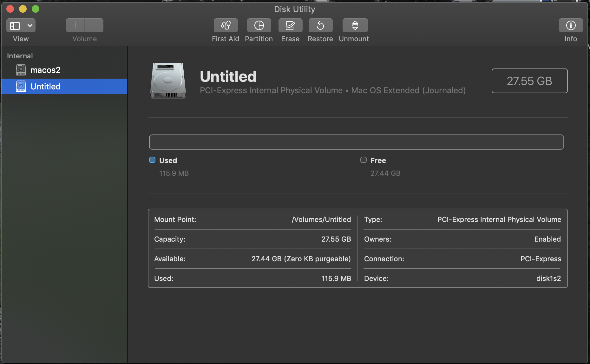Click the 115.9 MB under Used legend
The height and width of the screenshot is (364, 590).
[174, 173]
